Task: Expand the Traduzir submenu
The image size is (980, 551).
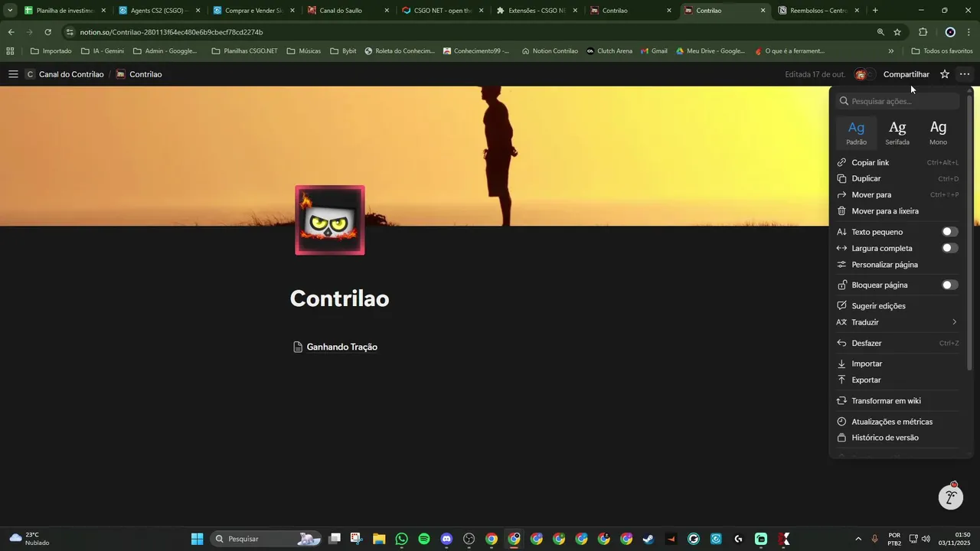Action: coord(897,322)
